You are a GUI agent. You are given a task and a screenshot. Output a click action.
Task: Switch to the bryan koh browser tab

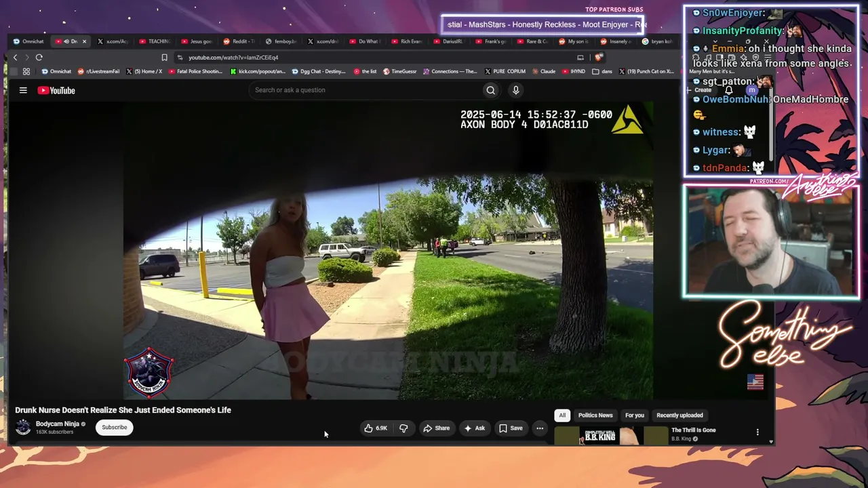(x=657, y=41)
